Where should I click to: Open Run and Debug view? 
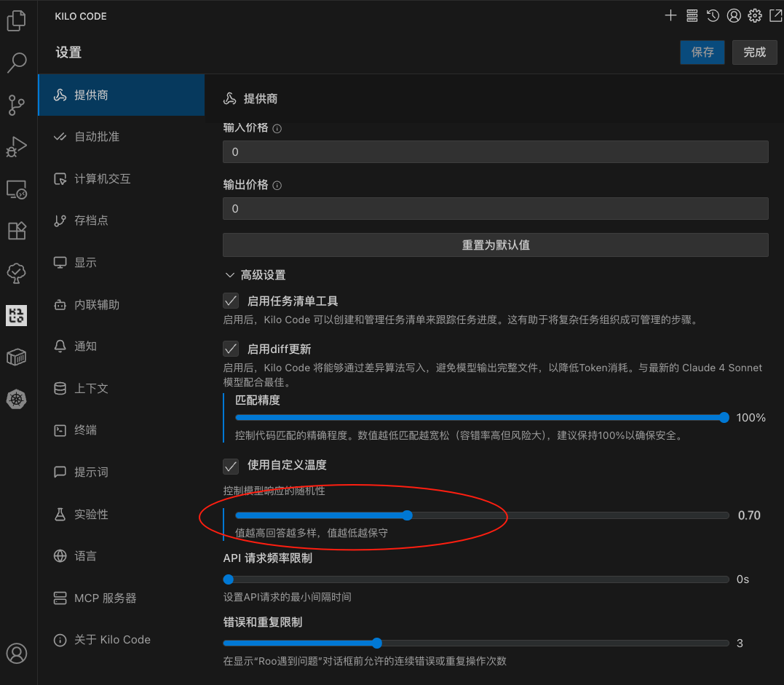(16, 147)
